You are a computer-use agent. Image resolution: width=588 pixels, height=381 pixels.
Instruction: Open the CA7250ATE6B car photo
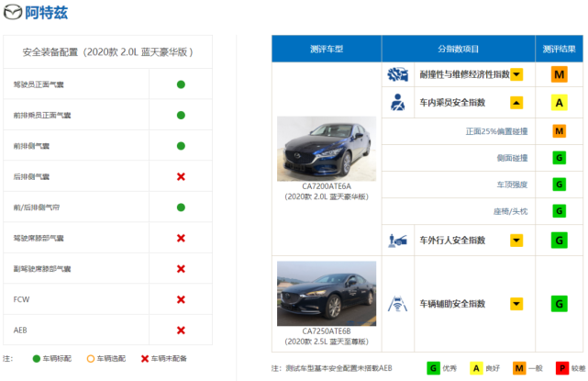[x=327, y=294]
